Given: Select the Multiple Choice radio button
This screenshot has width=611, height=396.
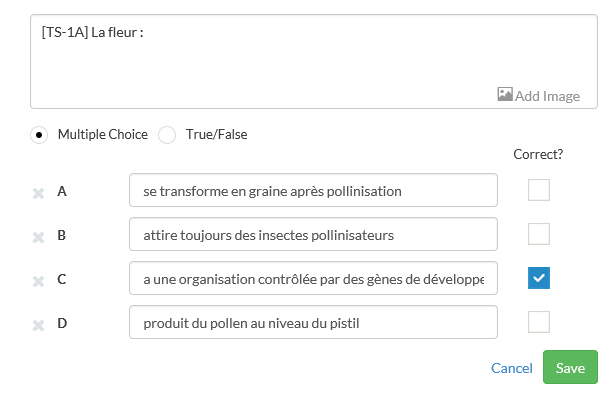Looking at the screenshot, I should 39,135.
